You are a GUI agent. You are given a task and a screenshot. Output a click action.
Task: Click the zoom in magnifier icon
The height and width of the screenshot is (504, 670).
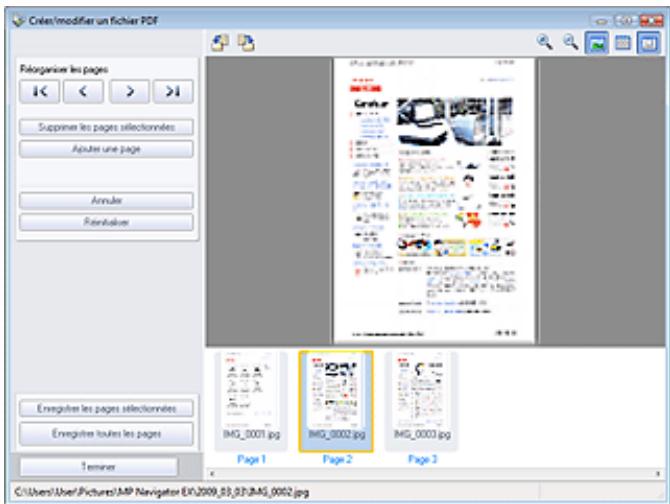(x=545, y=42)
